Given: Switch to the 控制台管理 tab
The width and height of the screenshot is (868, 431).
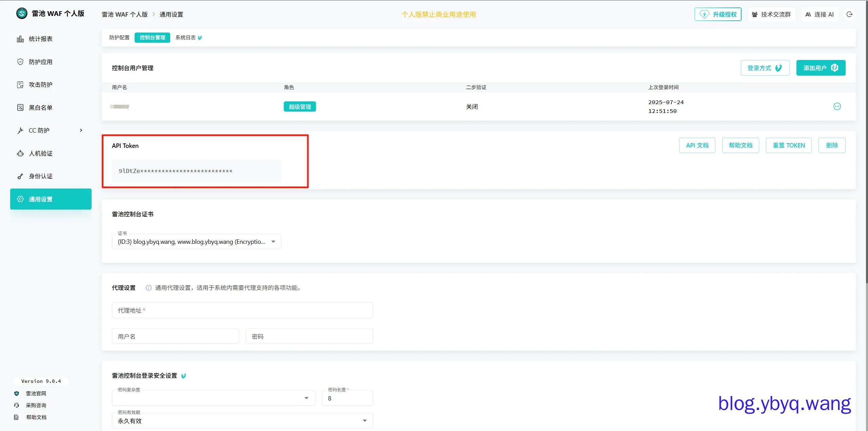Looking at the screenshot, I should pyautogui.click(x=152, y=38).
